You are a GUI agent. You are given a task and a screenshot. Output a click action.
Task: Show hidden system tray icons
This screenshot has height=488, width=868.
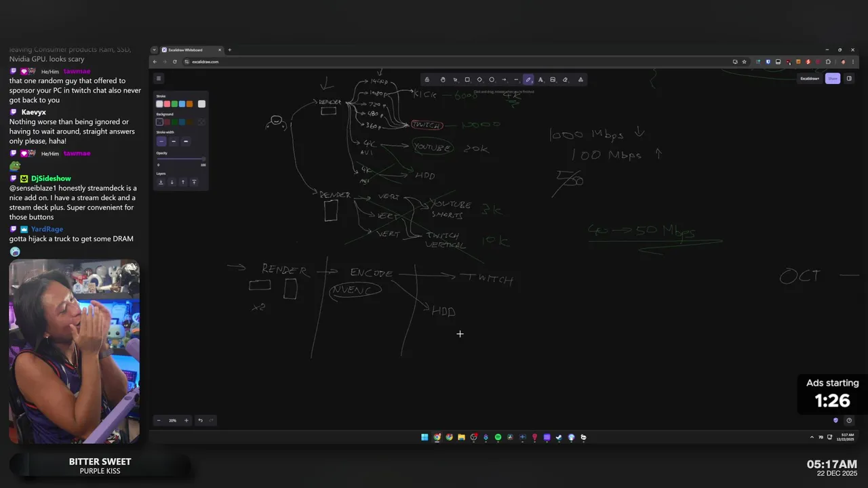pos(812,438)
